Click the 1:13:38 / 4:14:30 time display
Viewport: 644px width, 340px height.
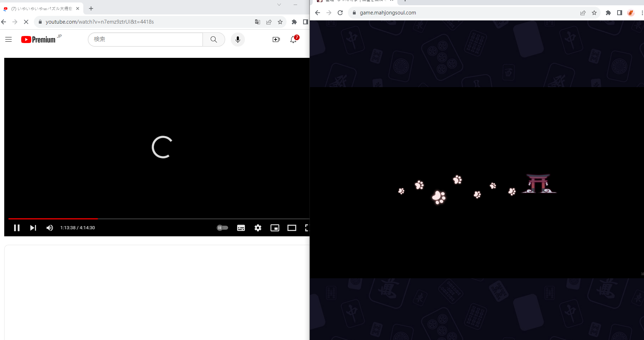[x=78, y=228]
